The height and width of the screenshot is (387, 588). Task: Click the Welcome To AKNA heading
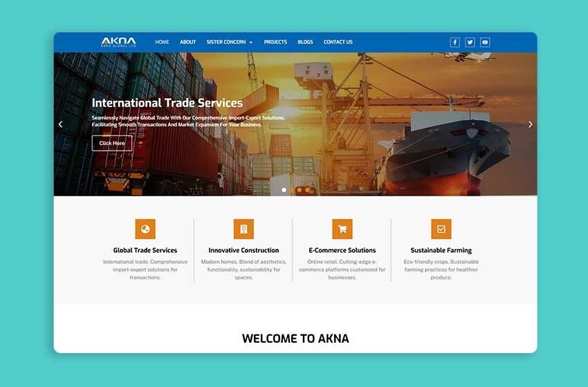click(x=295, y=339)
